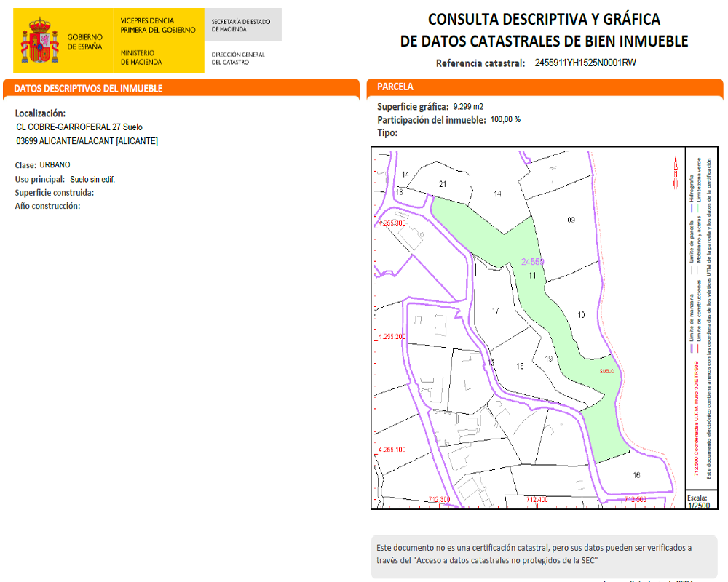This screenshot has height=582, width=728.
Task: Click the 'Hidrografía' legend entry
Action: pyautogui.click(x=692, y=194)
